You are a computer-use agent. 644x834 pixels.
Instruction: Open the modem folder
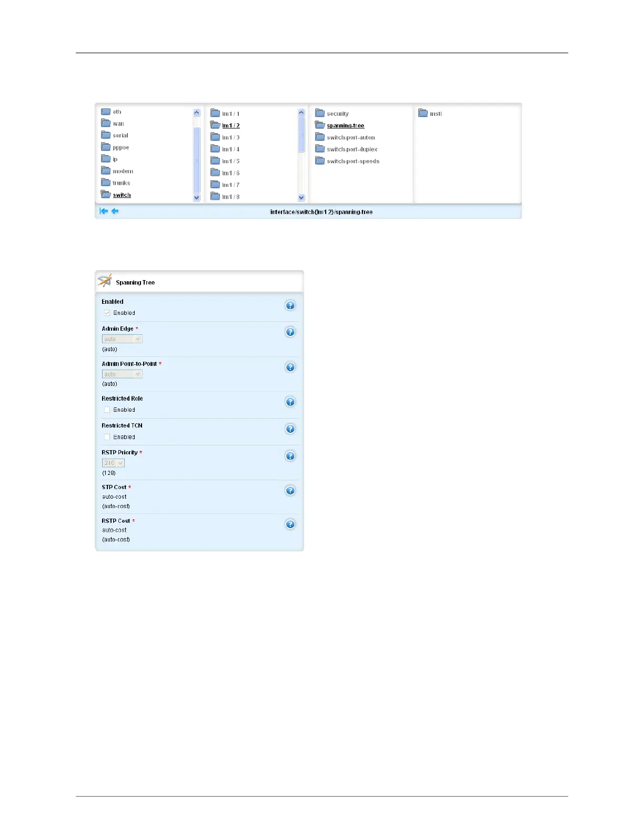click(117, 171)
